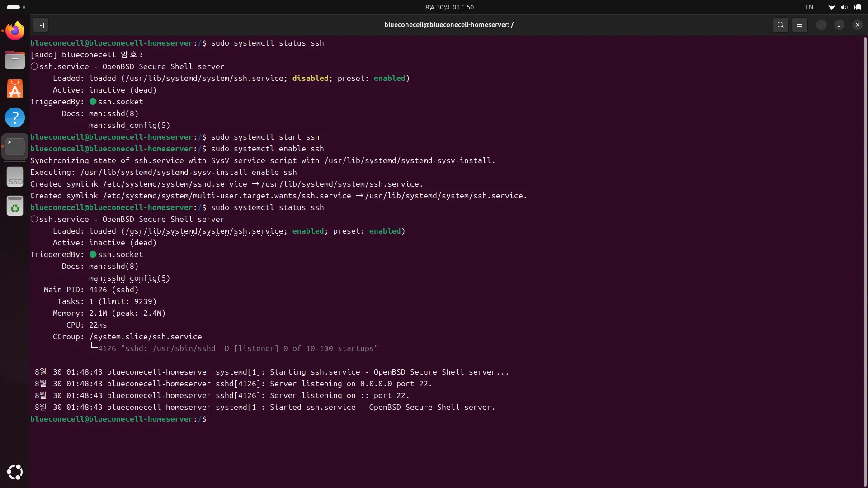Open the EN input source menu
Screen dimensions: 868x488
pos(809,7)
